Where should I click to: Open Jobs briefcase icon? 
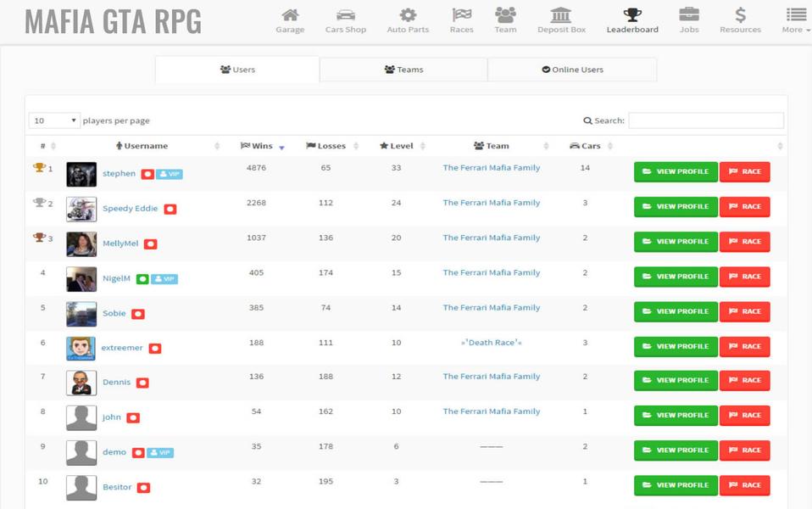[688, 15]
